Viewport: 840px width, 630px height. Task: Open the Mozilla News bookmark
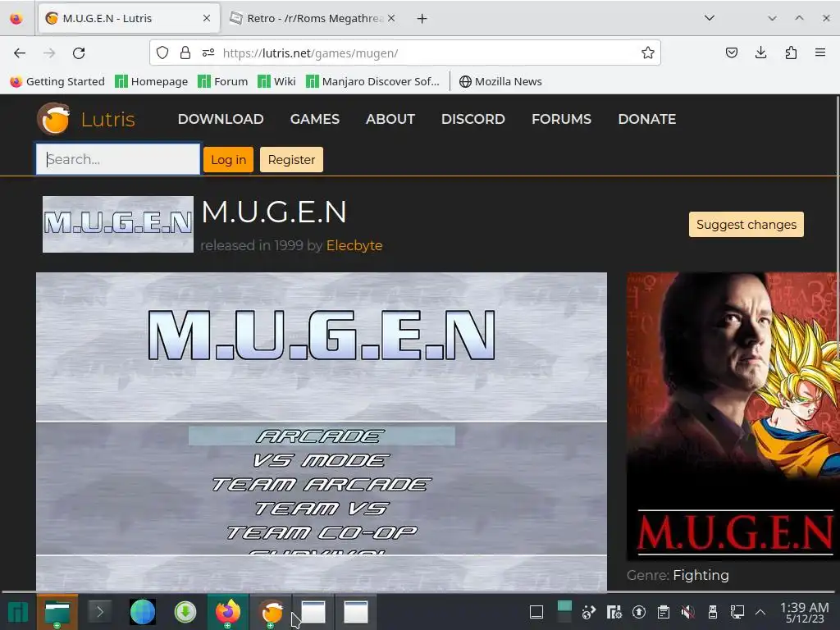[x=500, y=81]
